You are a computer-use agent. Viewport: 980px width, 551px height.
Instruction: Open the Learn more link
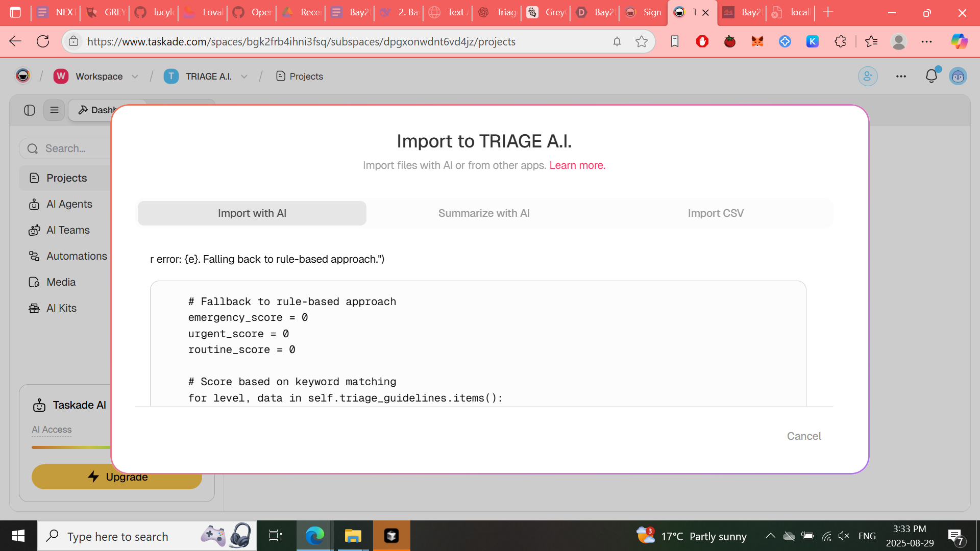[577, 165]
